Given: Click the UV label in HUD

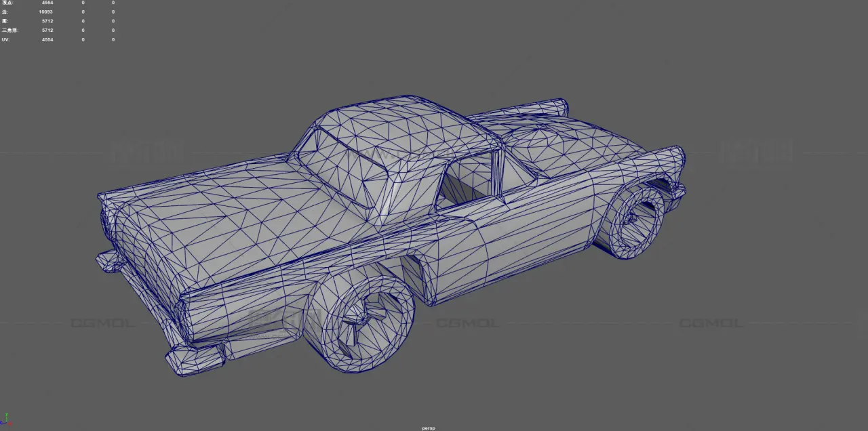Looking at the screenshot, I should pyautogui.click(x=5, y=39).
